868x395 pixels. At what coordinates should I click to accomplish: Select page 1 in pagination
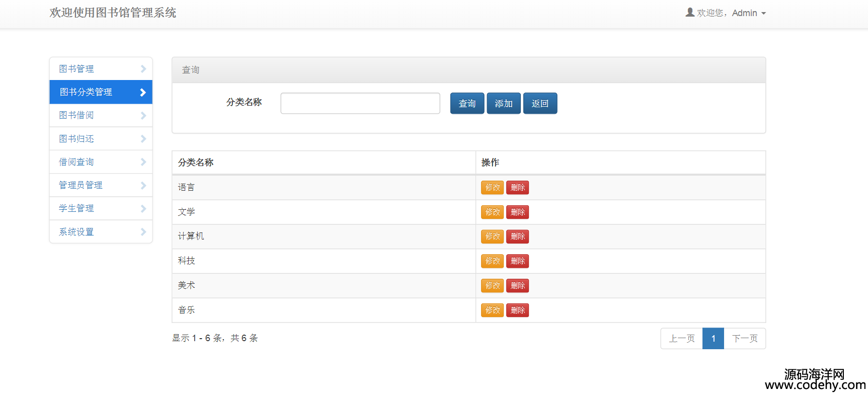click(x=713, y=339)
